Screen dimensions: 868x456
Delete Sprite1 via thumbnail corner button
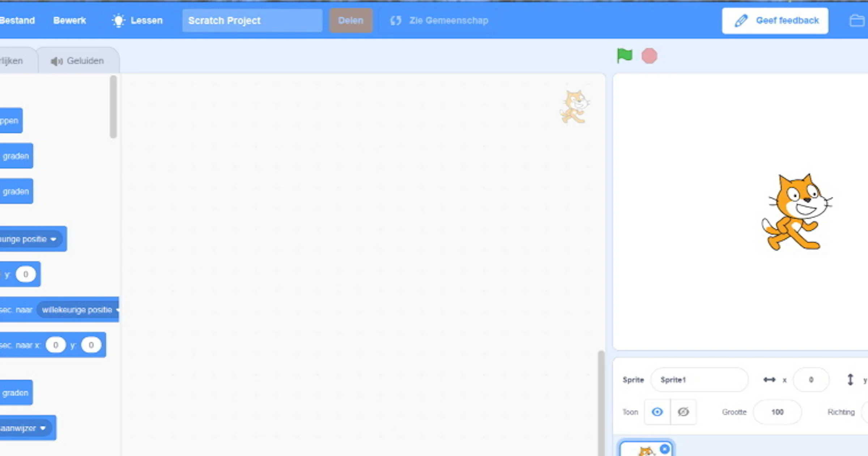click(x=665, y=449)
